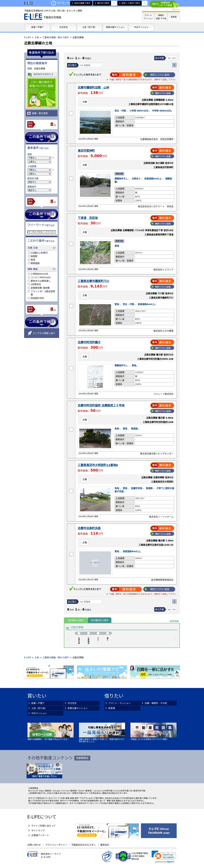The image size is (204, 868).
Task: Collapse 交通・立地 filter section
Action: (42, 248)
